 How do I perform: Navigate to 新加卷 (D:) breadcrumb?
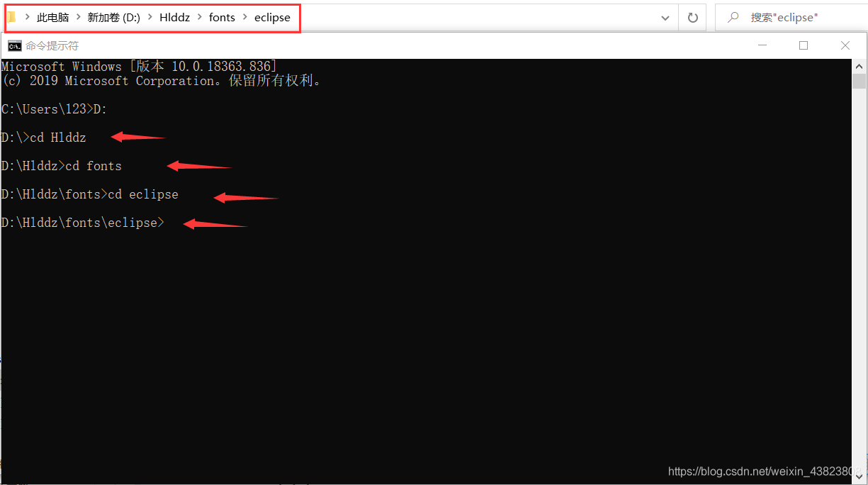(113, 18)
